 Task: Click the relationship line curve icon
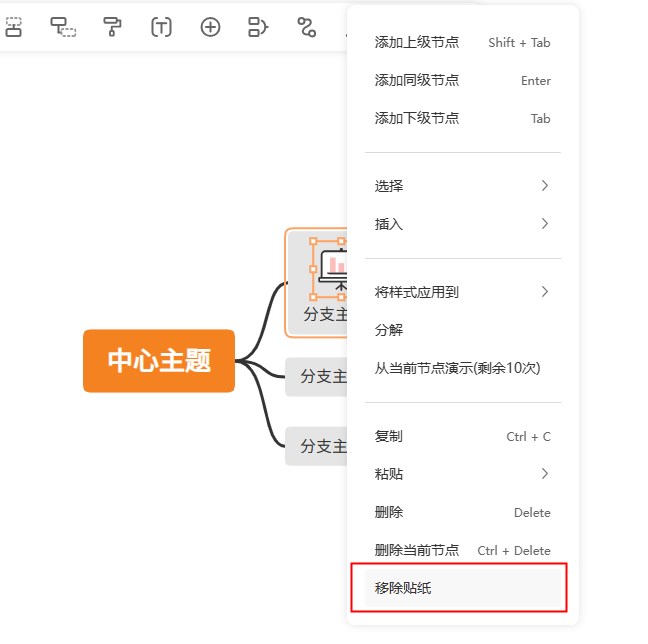point(307,27)
